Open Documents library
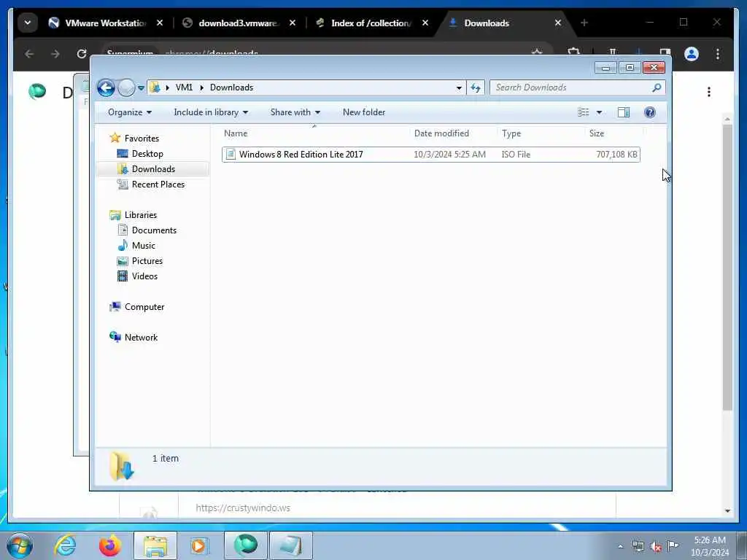 [x=154, y=230]
